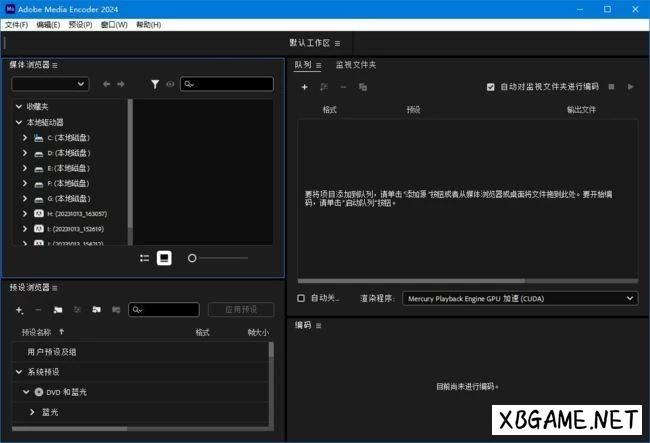This screenshot has height=443, width=650.
Task: Click the filter funnel icon in media browser
Action: pyautogui.click(x=155, y=84)
